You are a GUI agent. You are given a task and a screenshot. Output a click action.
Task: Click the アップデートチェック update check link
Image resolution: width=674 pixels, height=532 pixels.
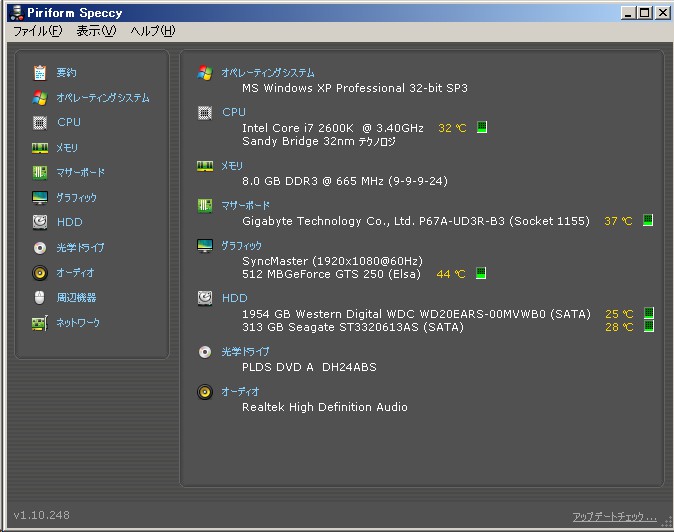[x=615, y=517]
